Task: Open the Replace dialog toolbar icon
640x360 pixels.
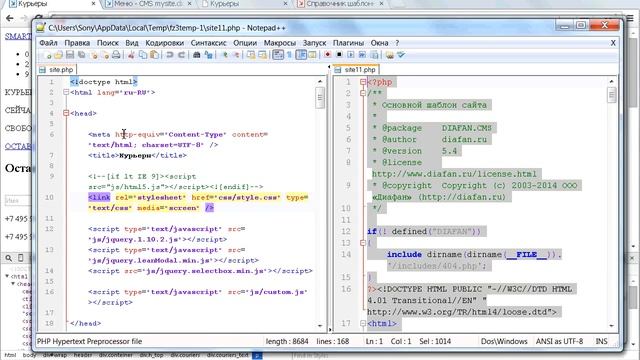Action: pos(208,55)
